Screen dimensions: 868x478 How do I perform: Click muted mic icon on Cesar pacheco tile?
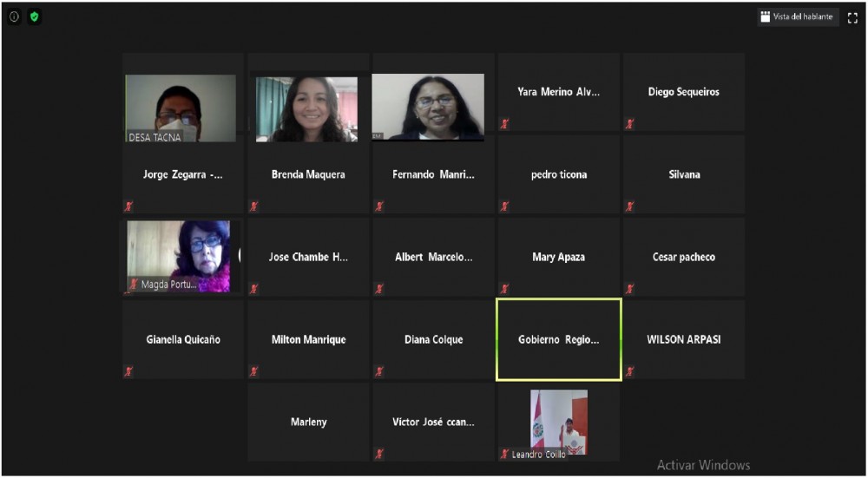630,289
